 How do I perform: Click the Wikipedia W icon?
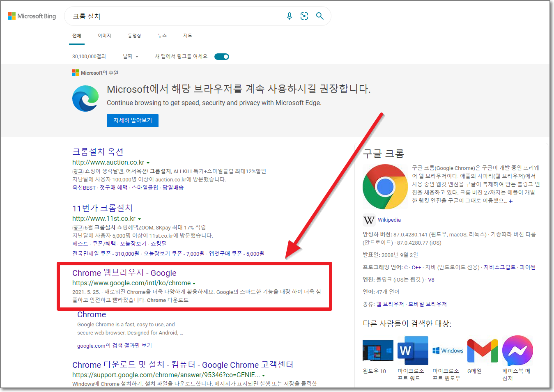click(x=369, y=220)
